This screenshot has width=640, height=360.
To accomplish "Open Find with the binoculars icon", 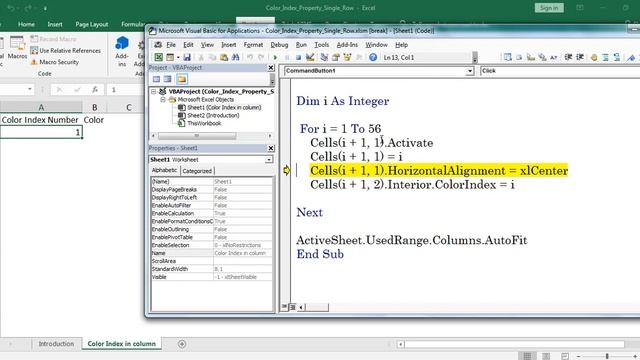I will click(x=236, y=58).
